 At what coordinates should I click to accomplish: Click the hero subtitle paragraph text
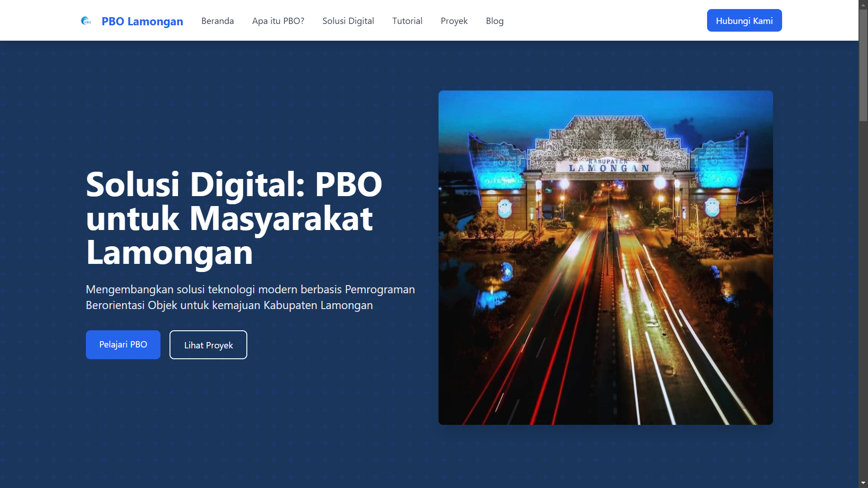pos(250,297)
